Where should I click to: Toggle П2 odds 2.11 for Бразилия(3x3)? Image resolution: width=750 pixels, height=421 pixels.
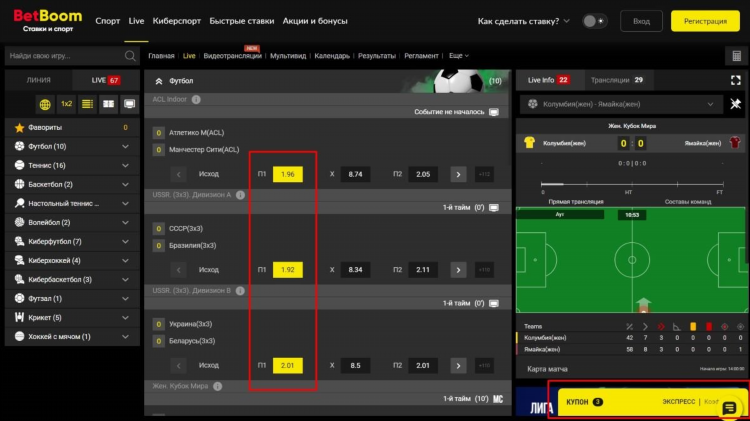pyautogui.click(x=423, y=270)
